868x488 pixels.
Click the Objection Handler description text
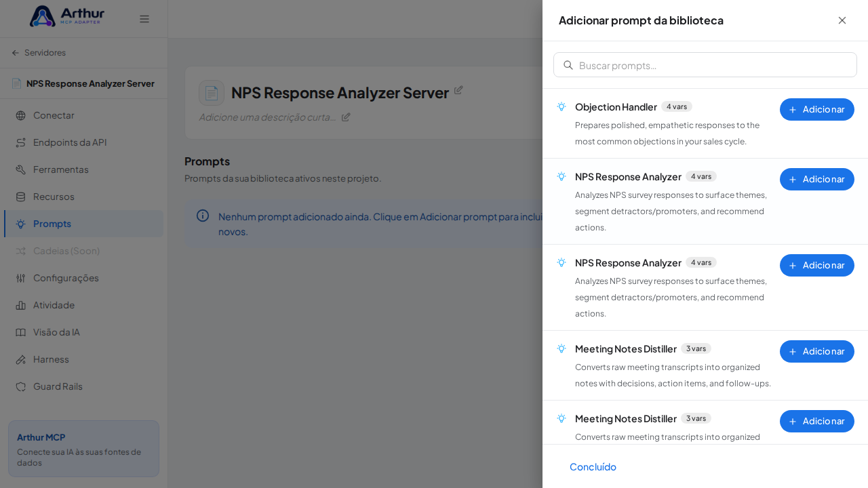coord(667,134)
